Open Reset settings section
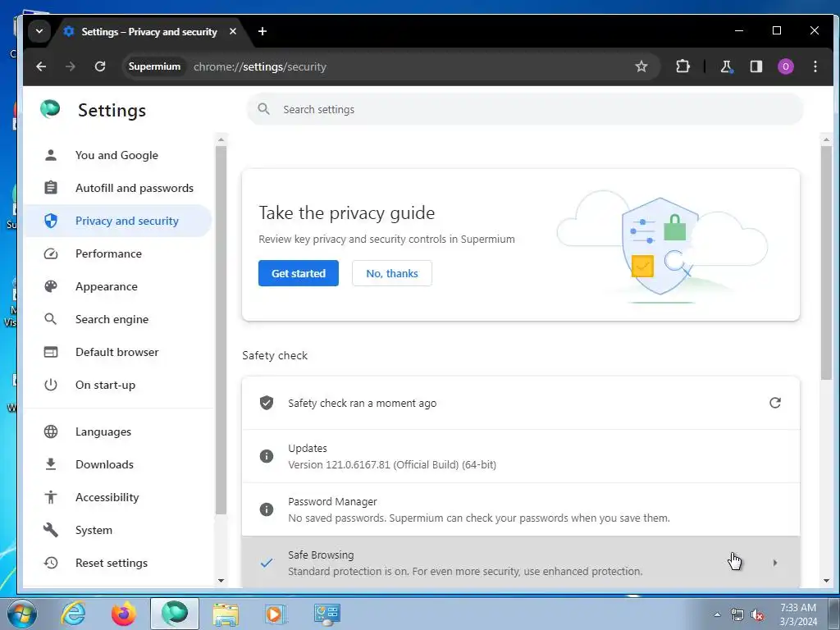The height and width of the screenshot is (630, 840). point(116,563)
